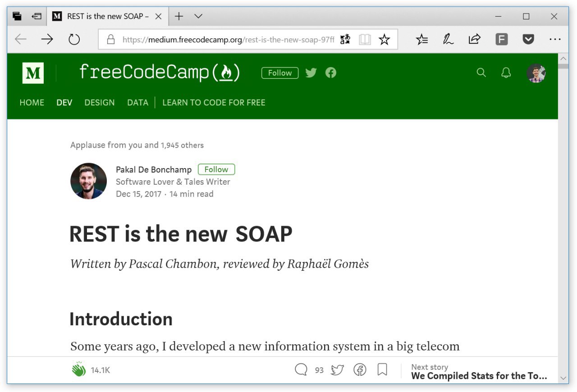Open the Favorites hub icon
This screenshot has width=577, height=392.
422,40
